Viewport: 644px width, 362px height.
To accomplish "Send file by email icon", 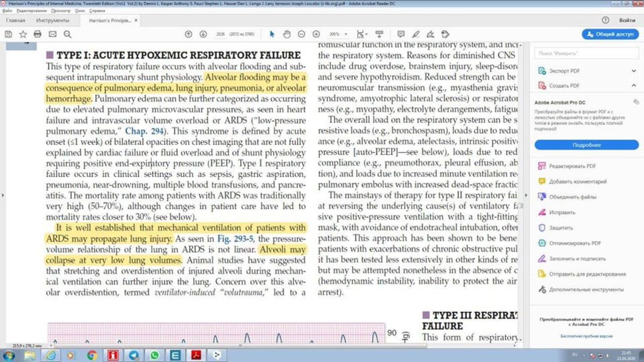I will [x=52, y=34].
